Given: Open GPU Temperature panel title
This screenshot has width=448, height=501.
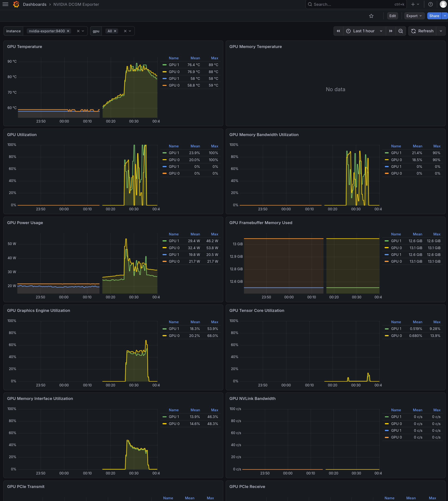Looking at the screenshot, I should [25, 47].
